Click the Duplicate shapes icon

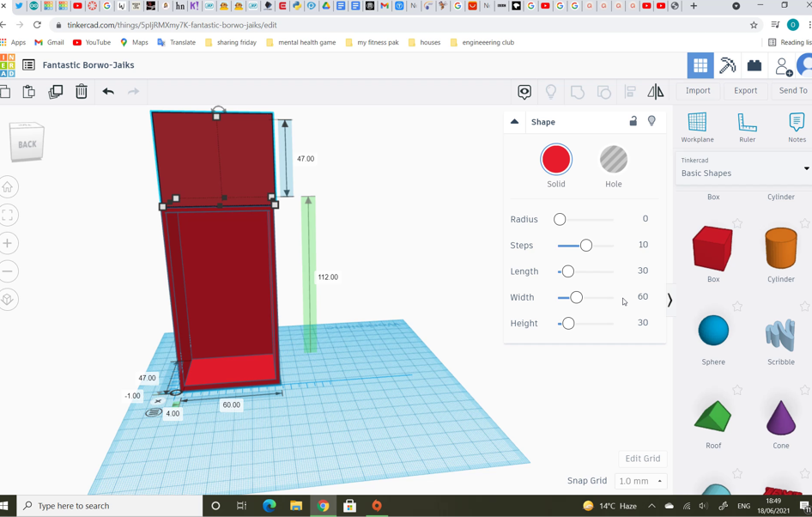tap(55, 90)
